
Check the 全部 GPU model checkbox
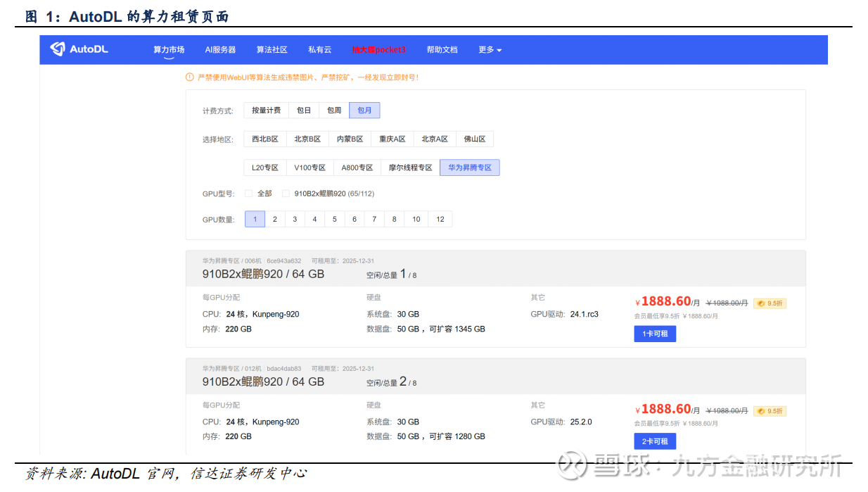point(248,194)
